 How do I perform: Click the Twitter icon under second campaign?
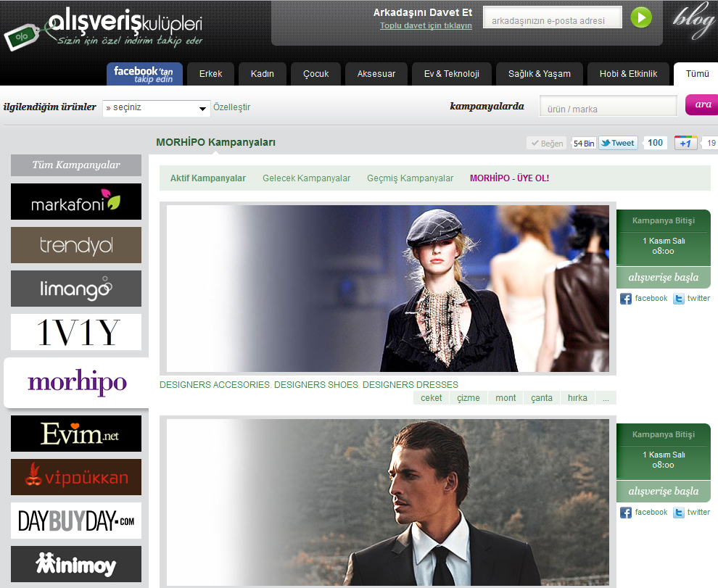[x=679, y=513]
